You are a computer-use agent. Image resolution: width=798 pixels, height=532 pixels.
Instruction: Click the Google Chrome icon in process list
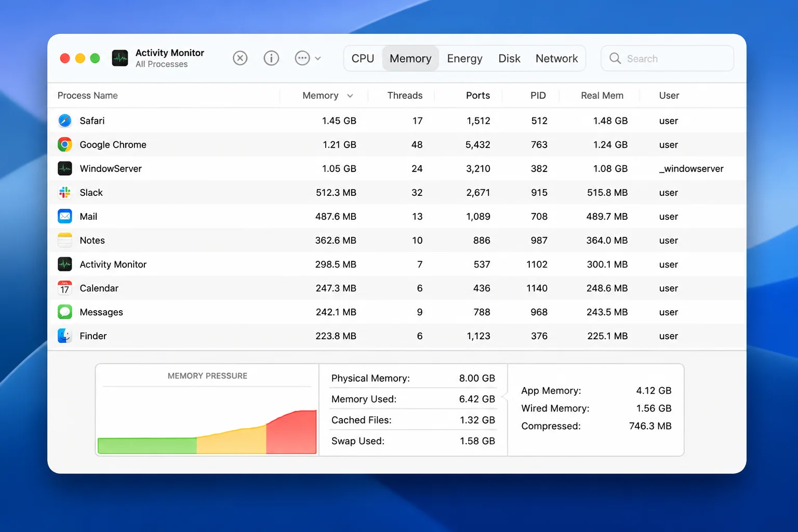tap(65, 144)
